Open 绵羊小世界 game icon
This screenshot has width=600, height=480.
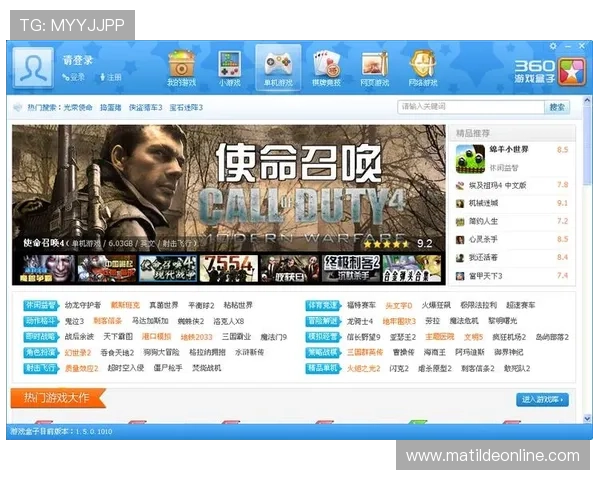coord(470,159)
